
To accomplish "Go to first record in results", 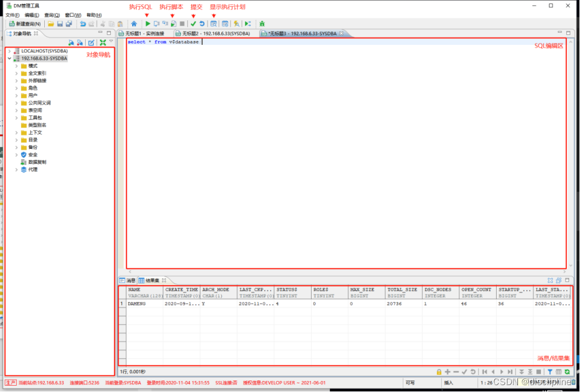I will coord(485,372).
